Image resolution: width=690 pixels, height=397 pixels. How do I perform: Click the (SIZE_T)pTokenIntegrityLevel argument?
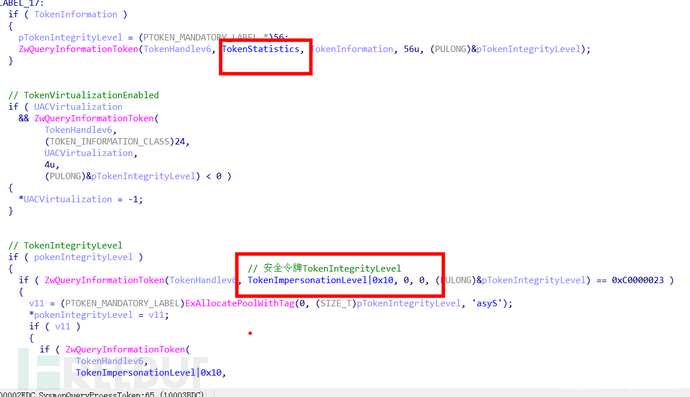point(388,303)
